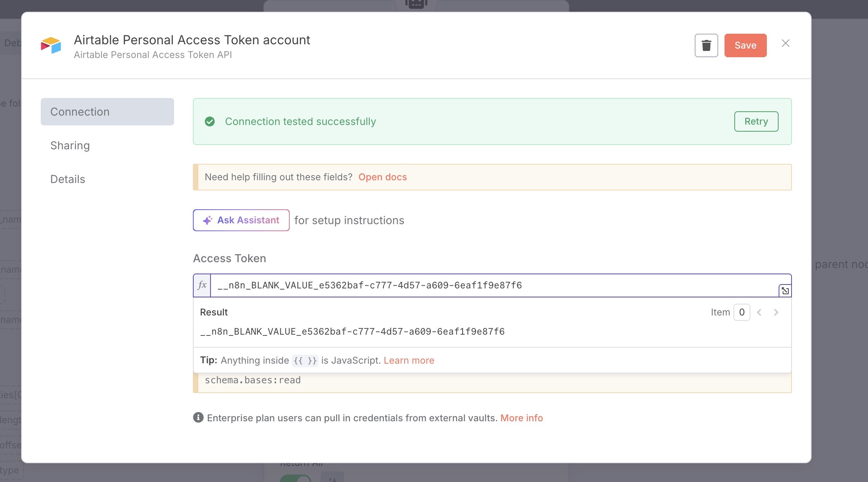Click the Enterprise info icon

[198, 418]
